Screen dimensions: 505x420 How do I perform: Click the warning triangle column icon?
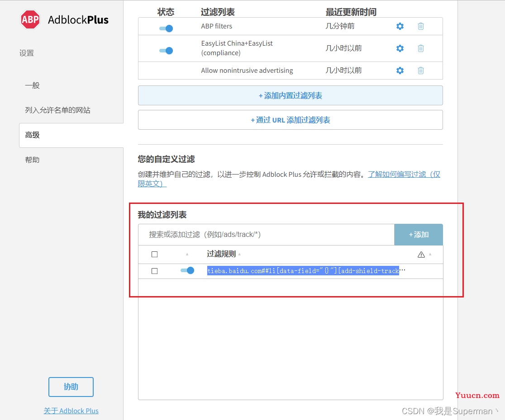[x=421, y=255]
